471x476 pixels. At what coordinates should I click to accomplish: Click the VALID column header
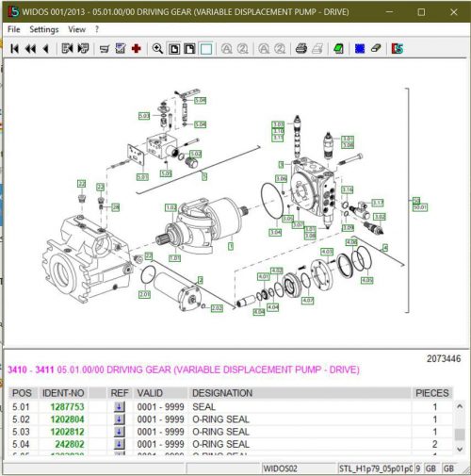(161, 393)
